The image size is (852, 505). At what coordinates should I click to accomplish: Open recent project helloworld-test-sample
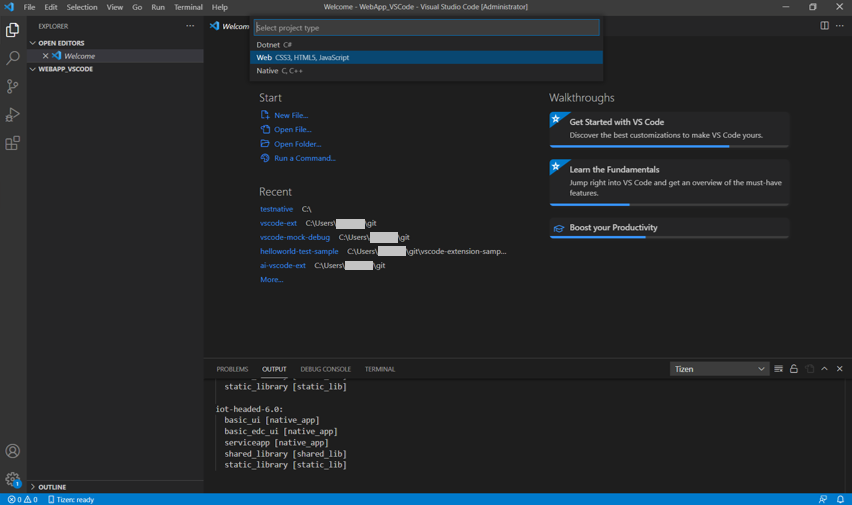(299, 252)
